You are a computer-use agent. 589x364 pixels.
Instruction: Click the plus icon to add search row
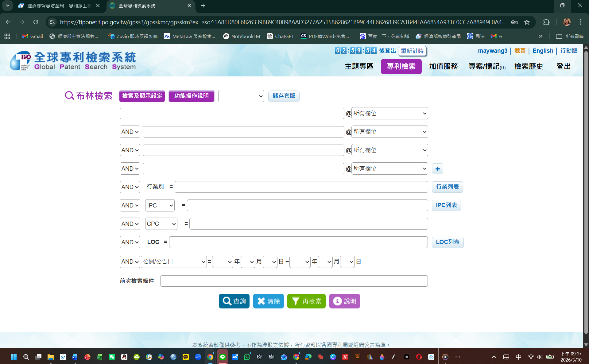(x=437, y=169)
